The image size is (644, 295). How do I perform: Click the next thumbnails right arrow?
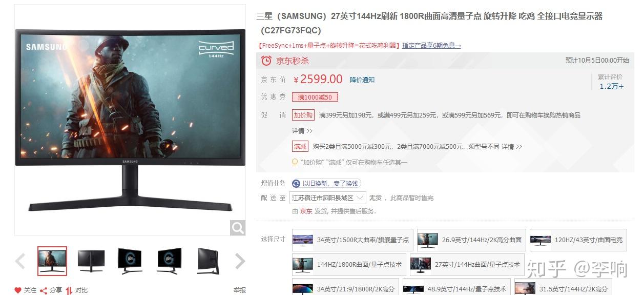pos(240,261)
